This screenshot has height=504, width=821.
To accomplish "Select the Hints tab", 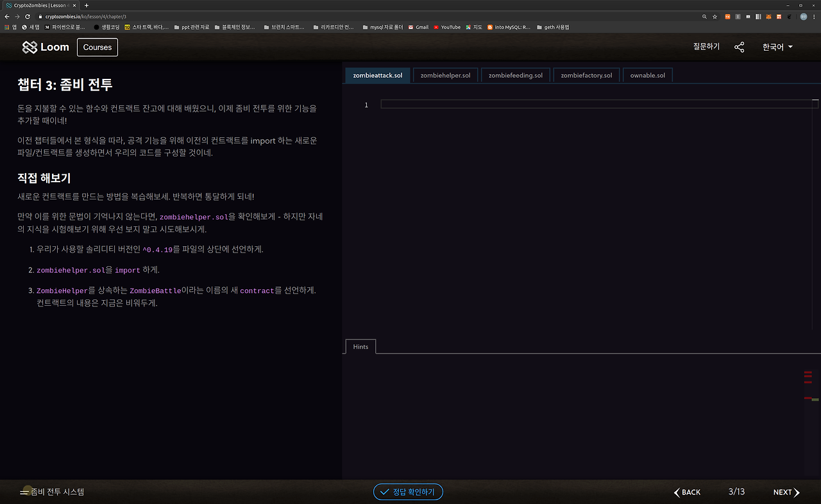I will coord(360,347).
